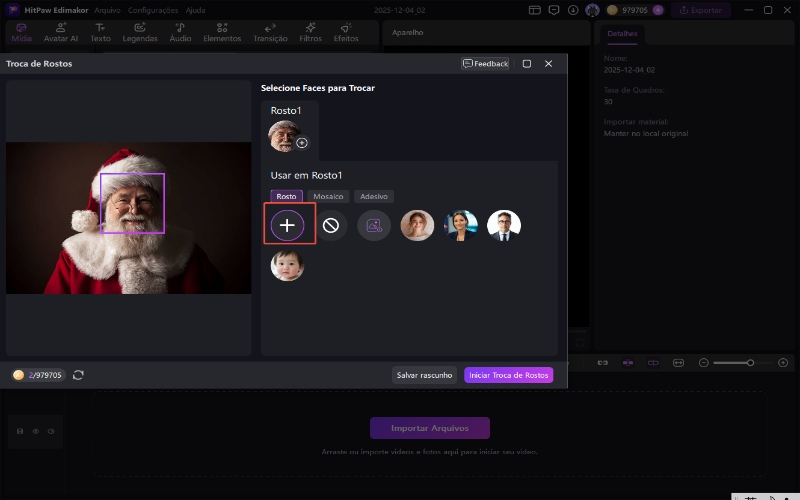Click the refresh icon beside the credit count
Viewport: 800px width, 500px height.
78,375
